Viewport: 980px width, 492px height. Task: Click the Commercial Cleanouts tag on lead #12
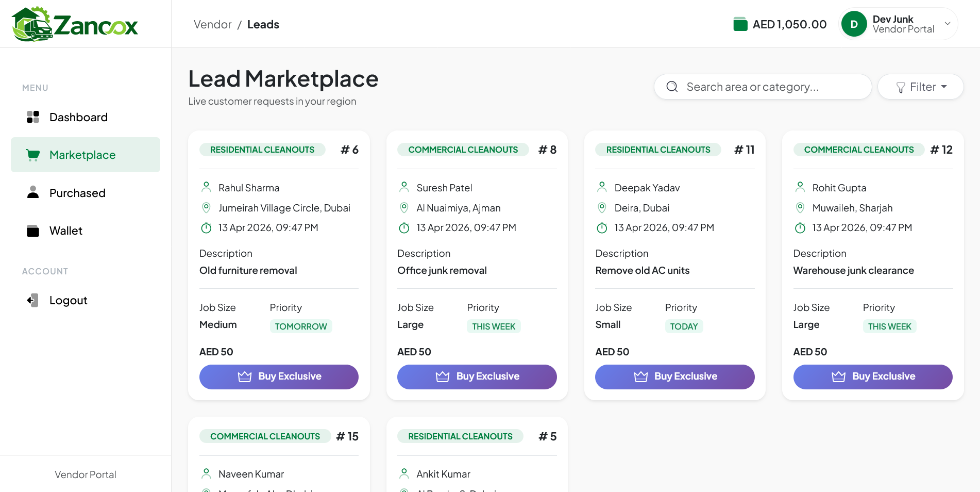[859, 150]
